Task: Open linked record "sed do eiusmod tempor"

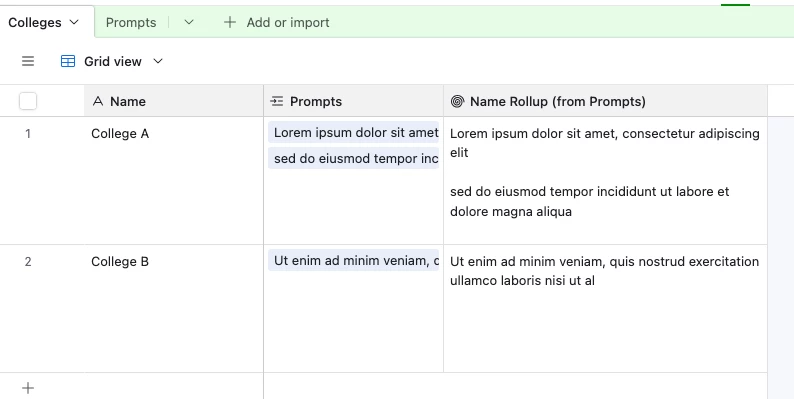Action: [353, 158]
